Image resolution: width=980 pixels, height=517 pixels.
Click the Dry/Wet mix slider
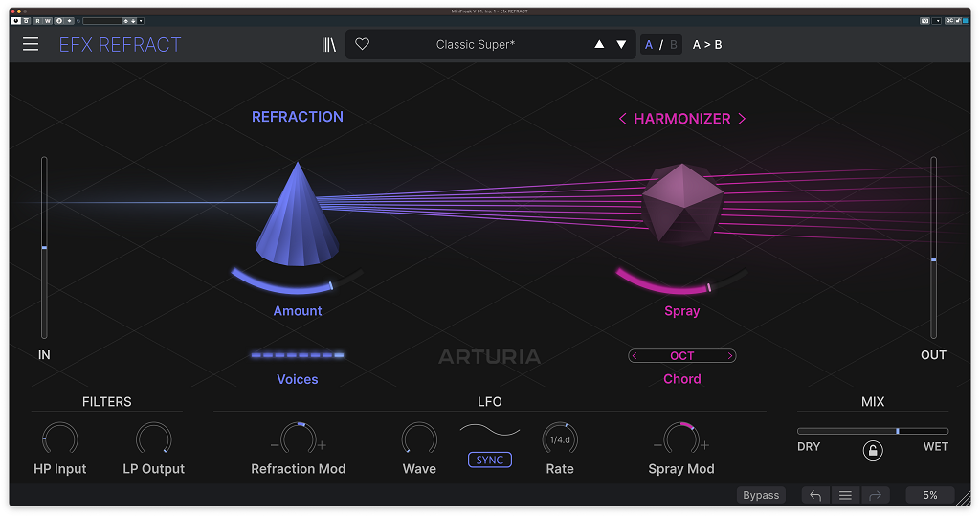873,431
